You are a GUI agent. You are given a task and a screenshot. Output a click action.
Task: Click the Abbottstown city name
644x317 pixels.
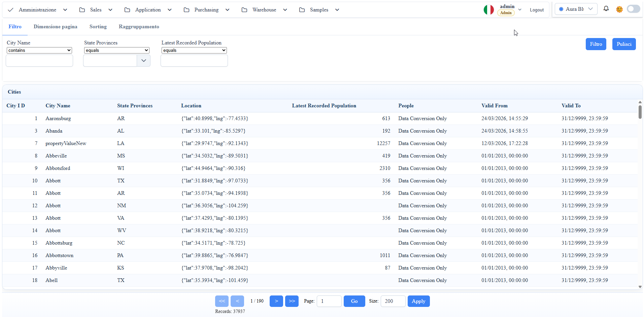(60, 255)
